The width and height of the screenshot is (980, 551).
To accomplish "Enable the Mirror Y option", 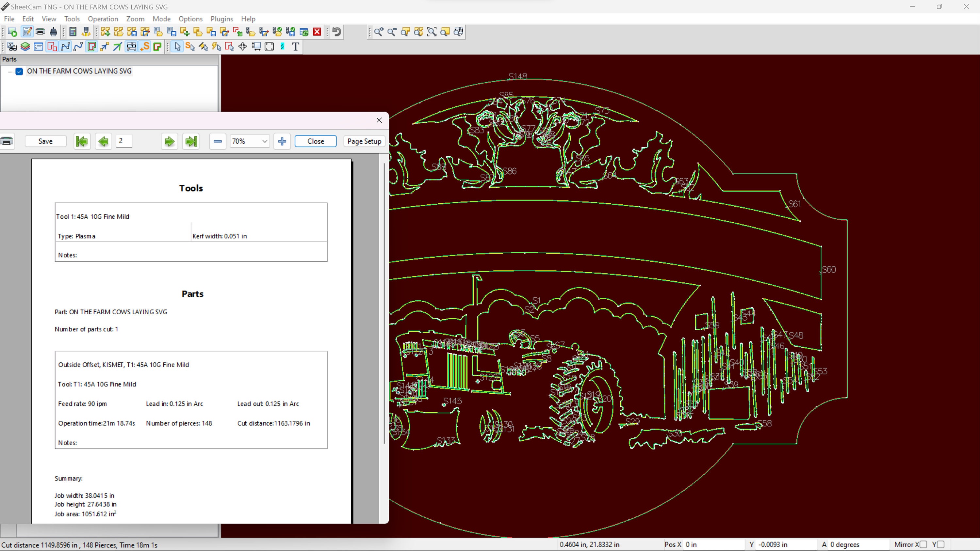I will coord(940,544).
